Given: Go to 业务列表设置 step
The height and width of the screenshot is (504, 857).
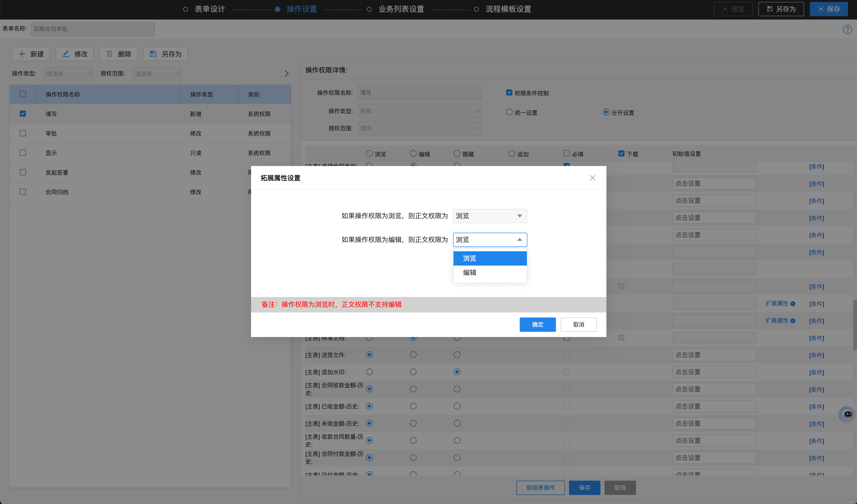Looking at the screenshot, I should click(401, 9).
